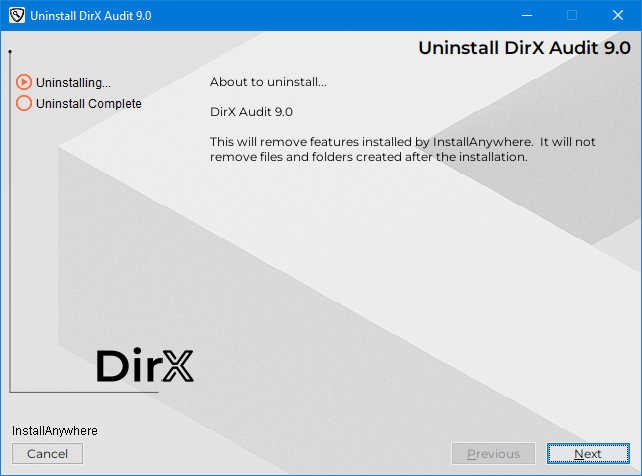Screen dimensions: 642x476
Task: Close the Uninstall DirX Audit window
Action: (618, 16)
